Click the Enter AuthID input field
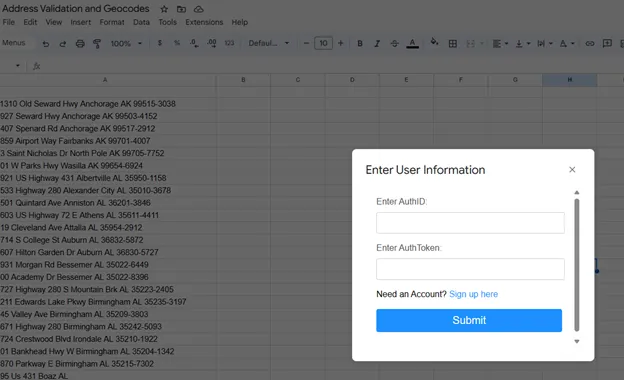 470,223
